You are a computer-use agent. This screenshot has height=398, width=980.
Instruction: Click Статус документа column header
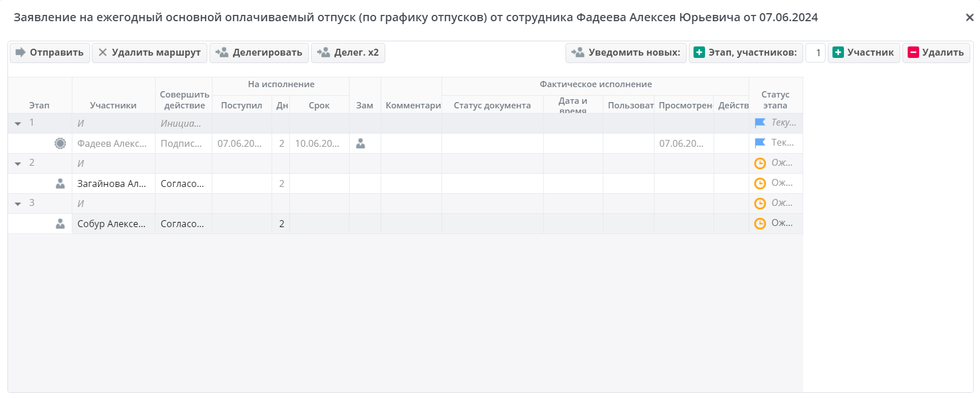[493, 106]
